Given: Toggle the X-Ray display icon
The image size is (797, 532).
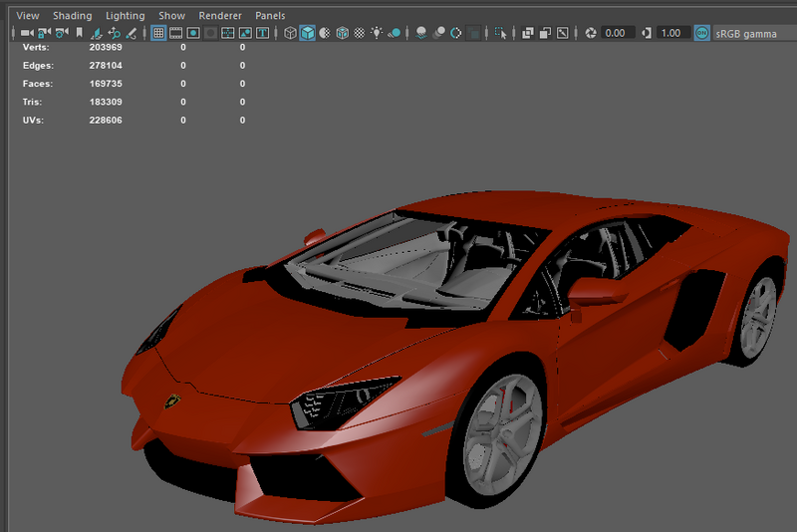Looking at the screenshot, I should click(x=528, y=33).
